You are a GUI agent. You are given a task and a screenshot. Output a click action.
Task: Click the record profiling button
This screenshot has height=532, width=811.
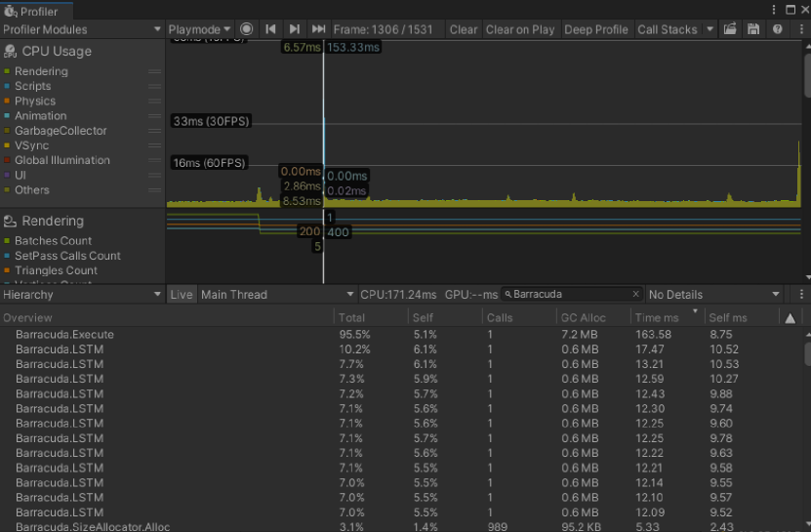tap(247, 29)
